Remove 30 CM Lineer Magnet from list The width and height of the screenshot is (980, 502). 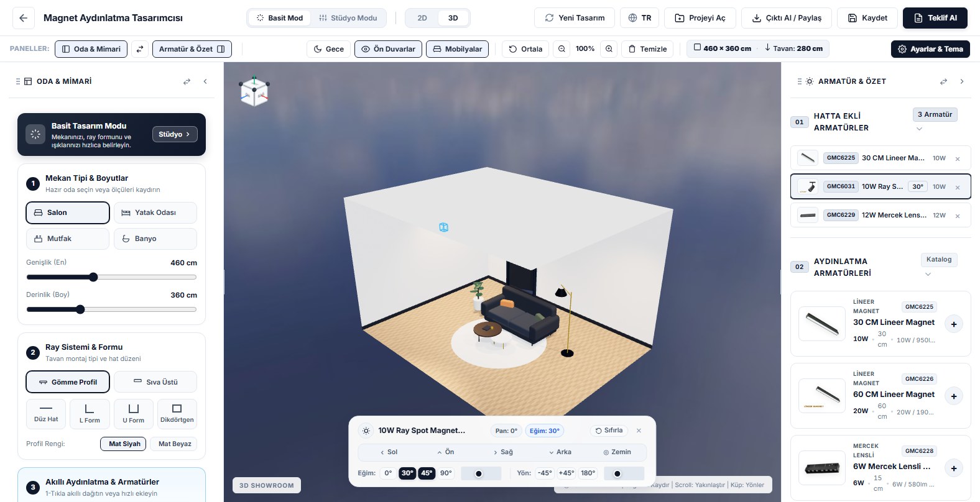coord(958,159)
